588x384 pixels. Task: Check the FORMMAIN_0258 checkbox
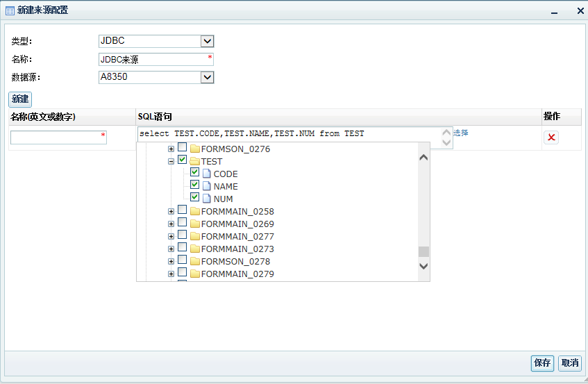183,209
